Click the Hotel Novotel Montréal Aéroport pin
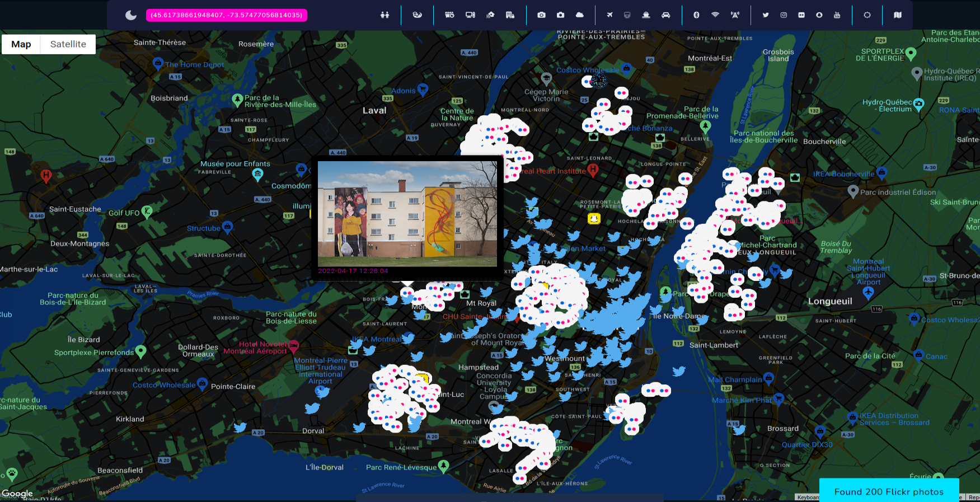 pos(293,346)
